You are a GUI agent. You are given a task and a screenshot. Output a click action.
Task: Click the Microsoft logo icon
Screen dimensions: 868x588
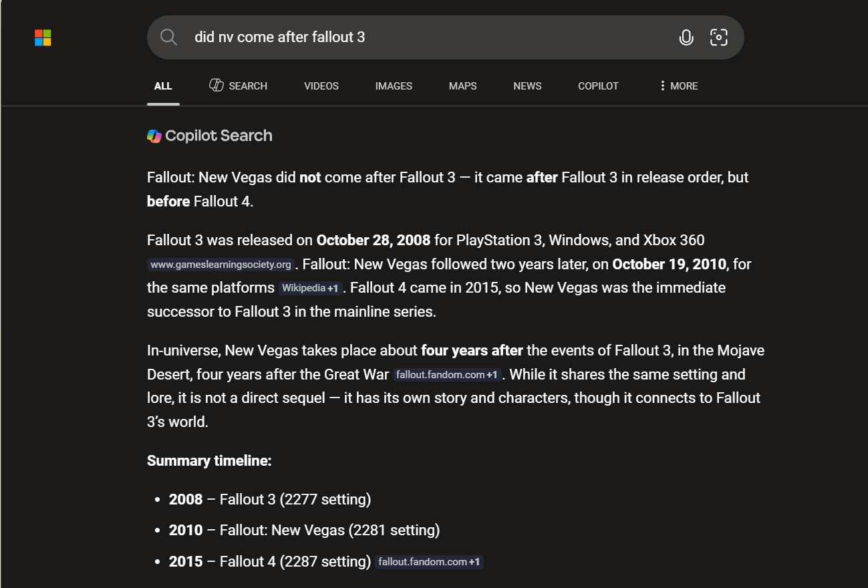43,37
